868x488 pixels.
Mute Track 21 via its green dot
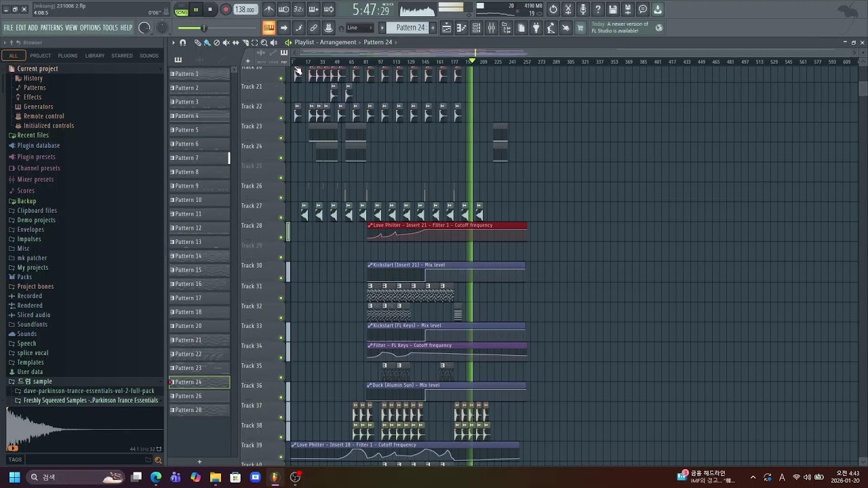281,98
